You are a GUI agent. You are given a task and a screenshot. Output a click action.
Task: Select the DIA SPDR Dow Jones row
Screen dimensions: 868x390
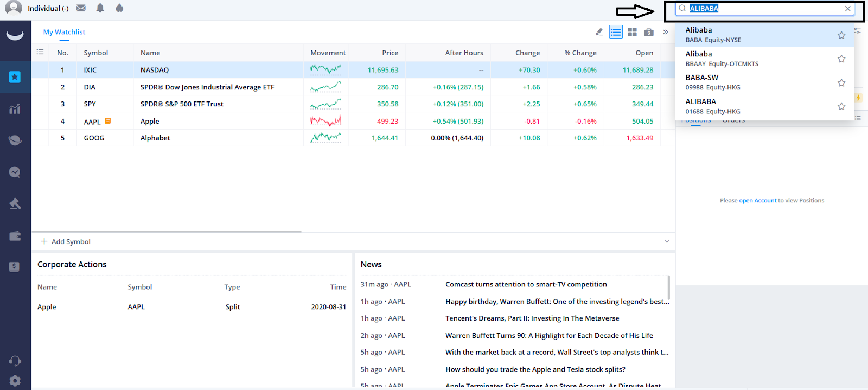(x=353, y=87)
